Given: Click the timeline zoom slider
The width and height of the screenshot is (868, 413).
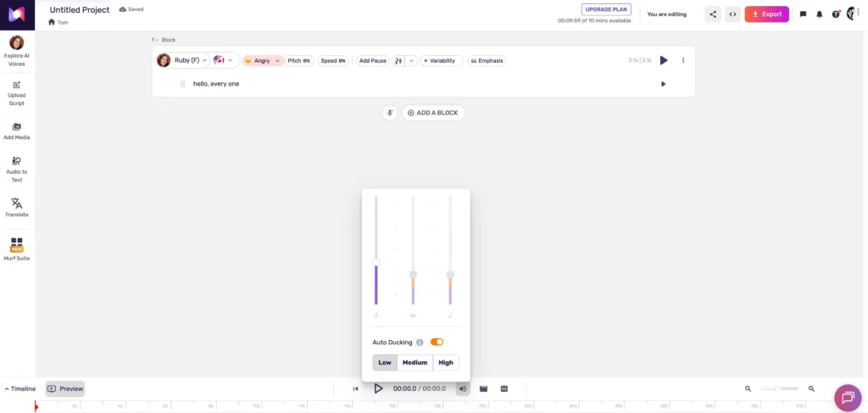Looking at the screenshot, I should click(780, 388).
